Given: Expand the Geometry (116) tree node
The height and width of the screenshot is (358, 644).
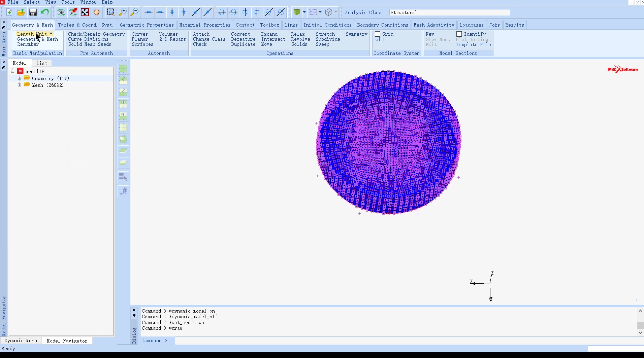Looking at the screenshot, I should coord(20,78).
